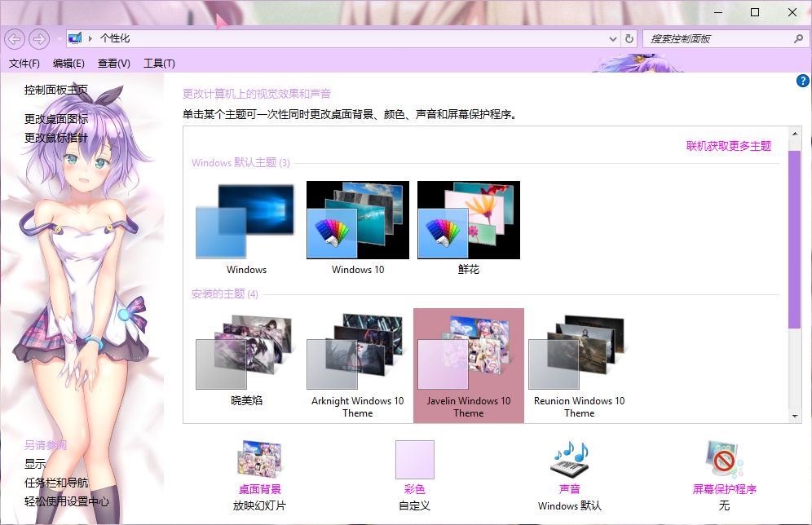Go to 控制面板主页
This screenshot has height=525, width=812.
[56, 90]
